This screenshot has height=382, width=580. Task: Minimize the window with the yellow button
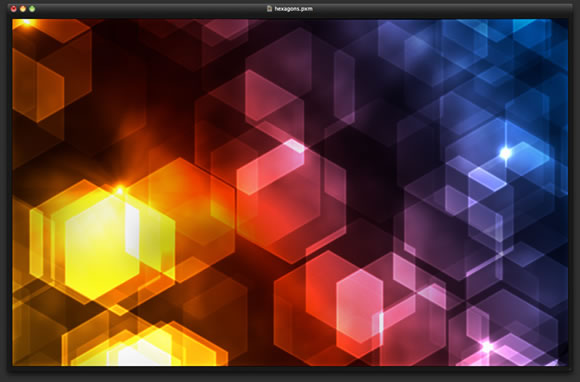[23, 9]
